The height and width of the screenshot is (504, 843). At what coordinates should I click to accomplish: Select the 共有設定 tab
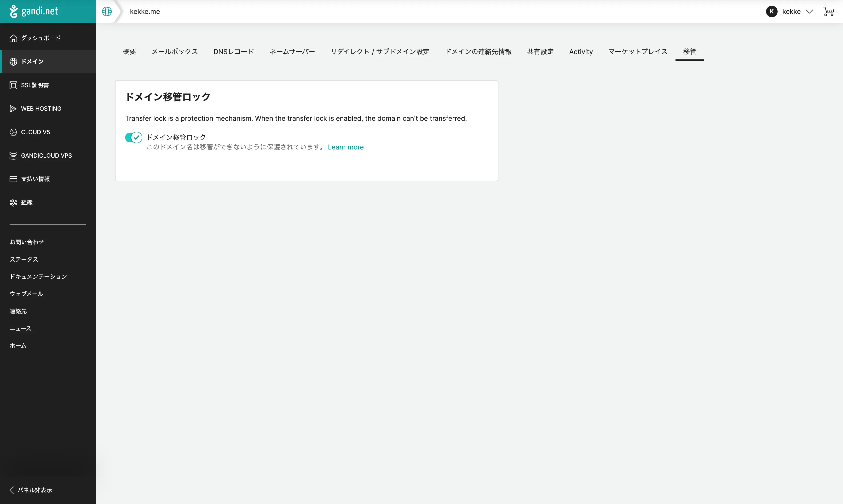click(540, 52)
